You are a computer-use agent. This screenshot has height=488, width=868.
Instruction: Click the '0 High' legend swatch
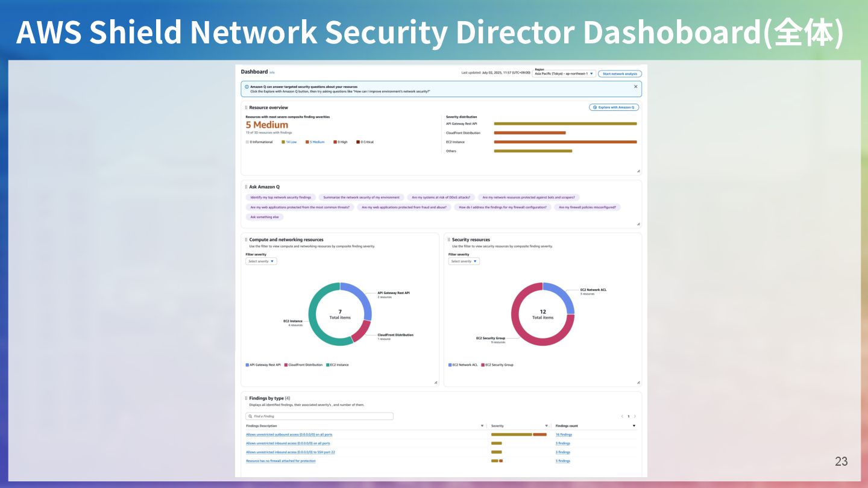[x=335, y=142]
